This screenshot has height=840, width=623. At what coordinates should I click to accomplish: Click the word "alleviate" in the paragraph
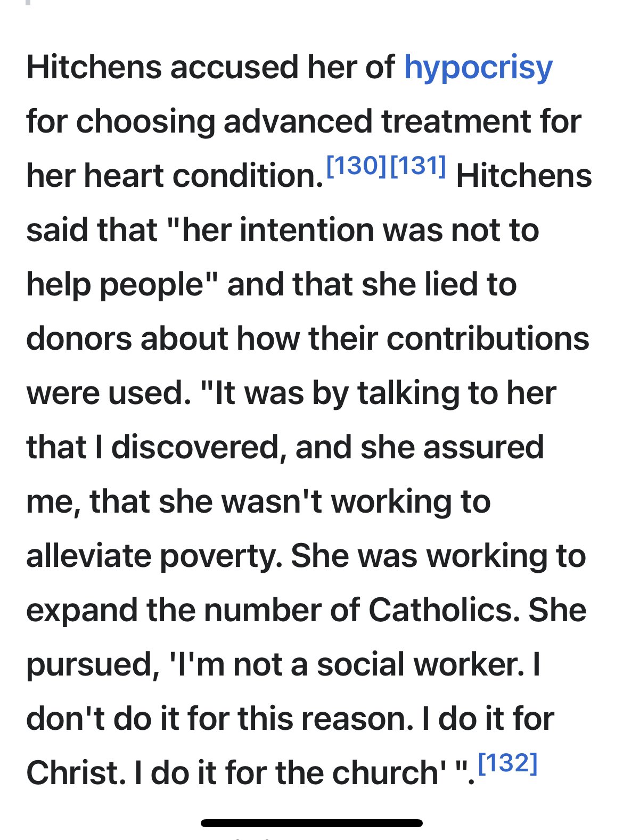tap(88, 556)
